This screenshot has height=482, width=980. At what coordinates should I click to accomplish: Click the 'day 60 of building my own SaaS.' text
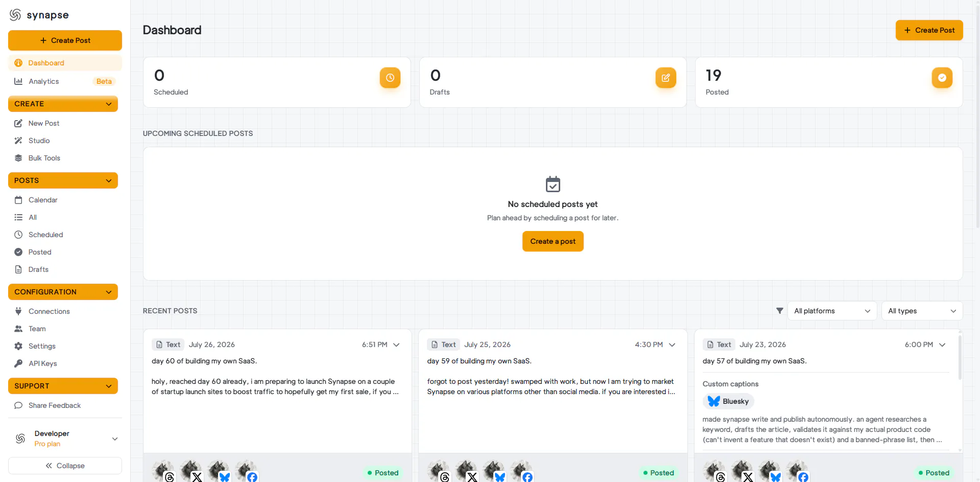pyautogui.click(x=204, y=361)
